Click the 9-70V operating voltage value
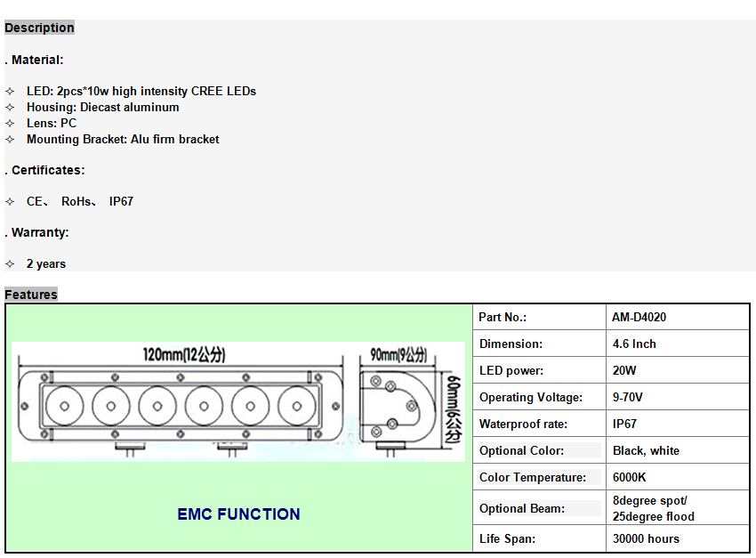 pyautogui.click(x=628, y=397)
